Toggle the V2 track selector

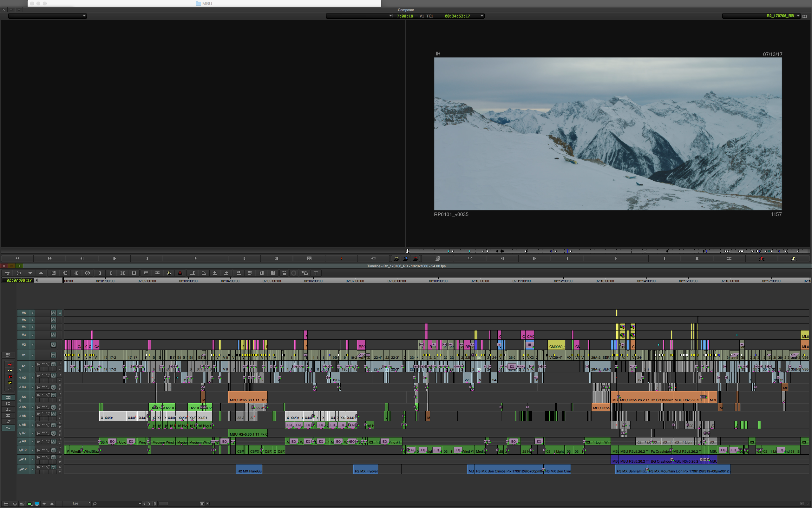tap(23, 345)
